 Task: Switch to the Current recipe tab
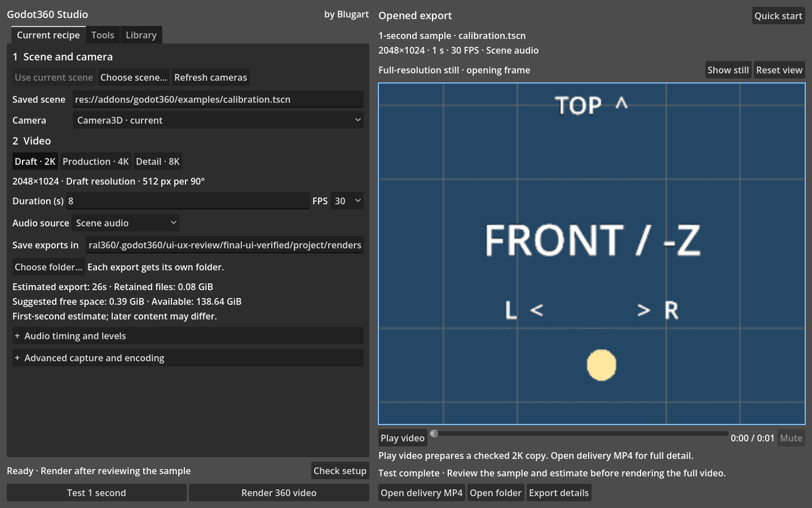click(x=48, y=35)
